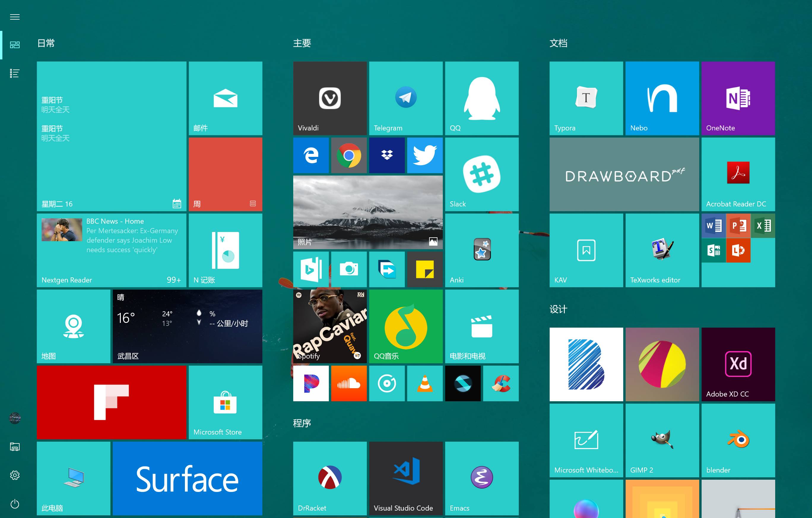Switch to the All apps list view
Viewport: 812px width, 518px height.
click(x=15, y=73)
